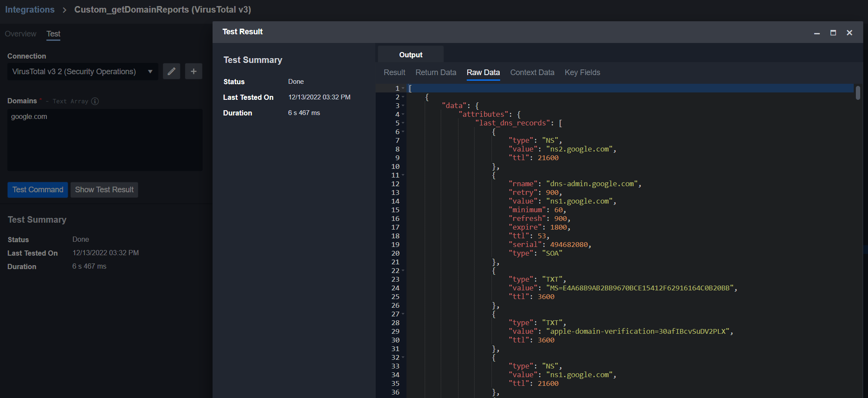
Task: Select the Context Data tab
Action: (532, 72)
